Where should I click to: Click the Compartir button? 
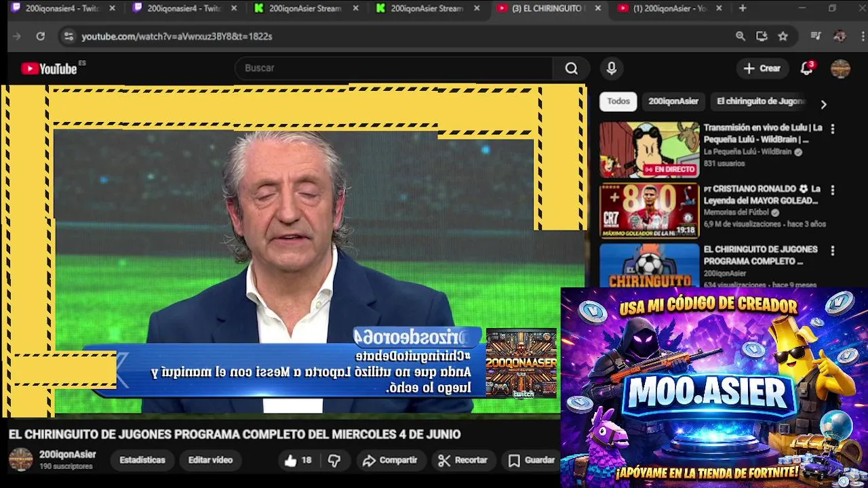[x=390, y=460]
